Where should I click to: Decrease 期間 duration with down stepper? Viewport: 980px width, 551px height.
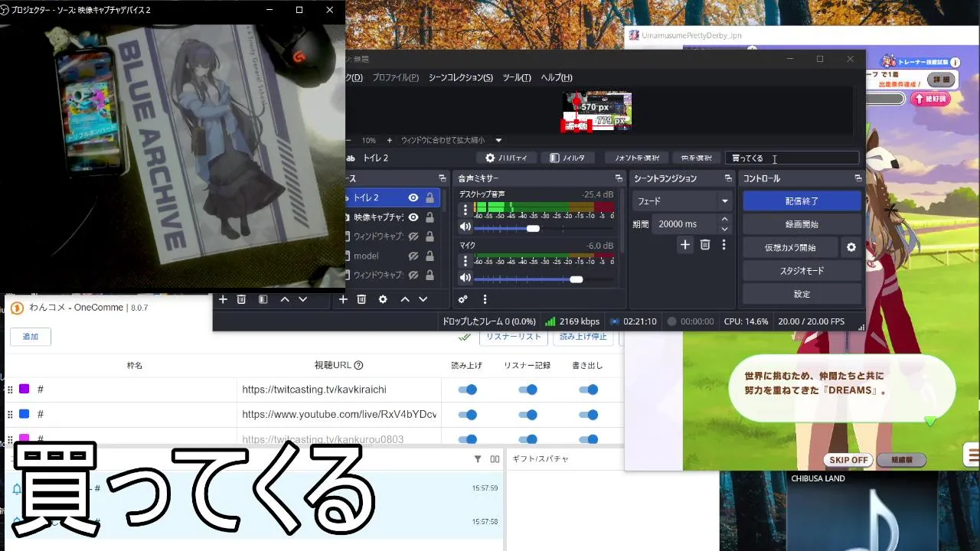[725, 229]
